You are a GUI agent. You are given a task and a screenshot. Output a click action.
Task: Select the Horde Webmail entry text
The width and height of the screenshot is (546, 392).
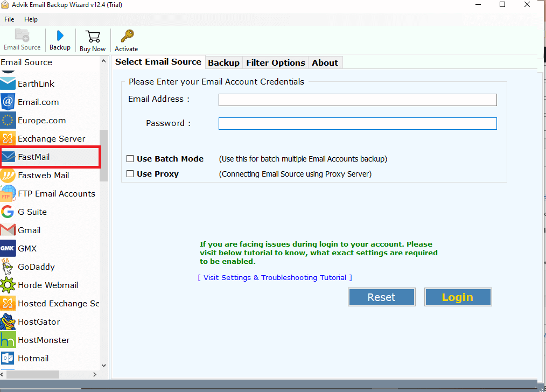point(48,285)
